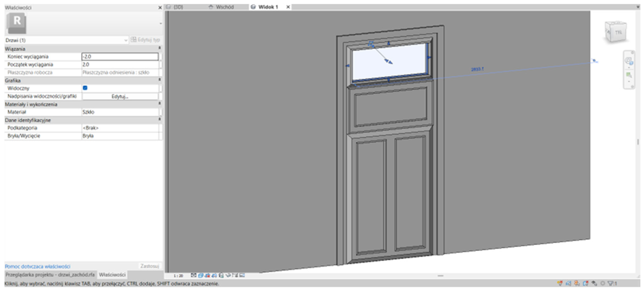Viewport: 644px width, 292px height.
Task: Collapse the Wiązania section
Action: [159, 48]
